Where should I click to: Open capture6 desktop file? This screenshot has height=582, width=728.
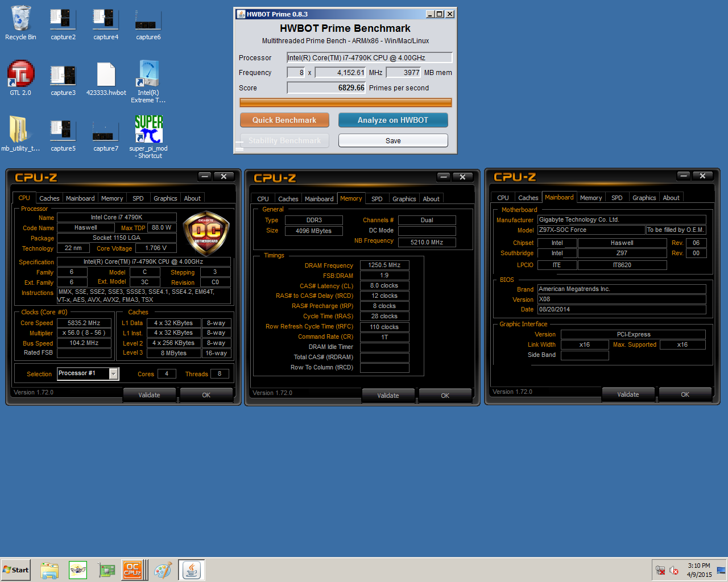148,23
